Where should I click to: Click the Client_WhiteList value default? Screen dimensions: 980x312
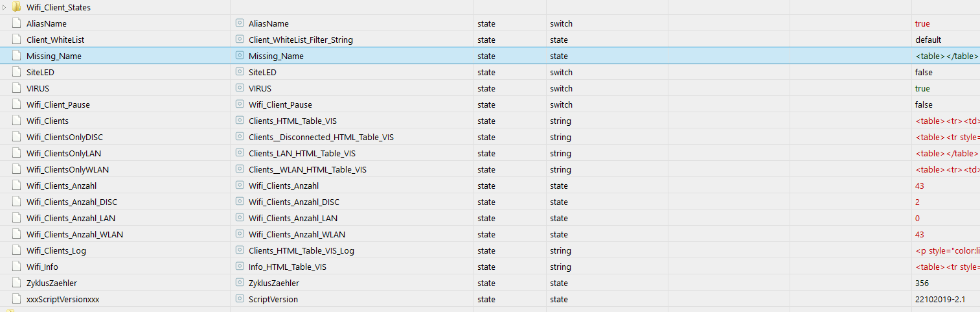point(928,40)
